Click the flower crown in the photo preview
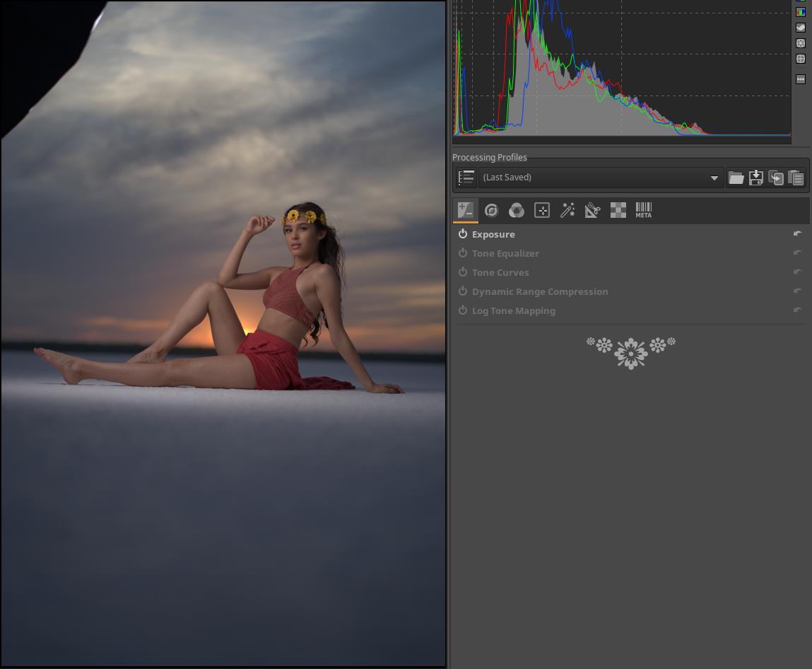812x669 pixels. click(305, 216)
